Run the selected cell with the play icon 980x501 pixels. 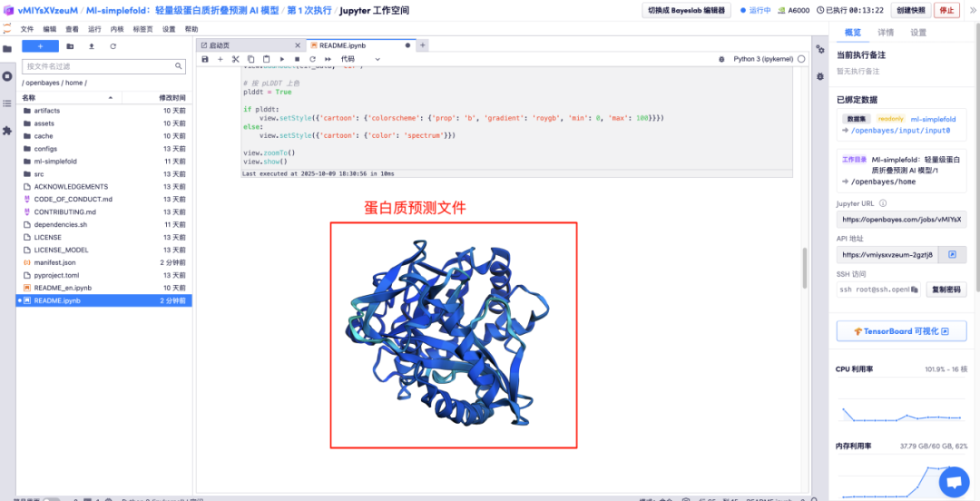click(281, 59)
